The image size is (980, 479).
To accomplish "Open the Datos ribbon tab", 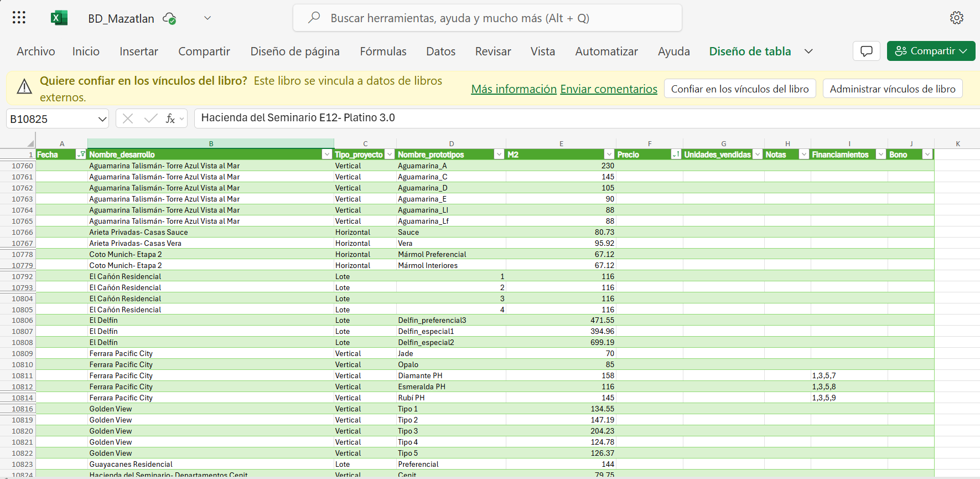I will pyautogui.click(x=440, y=51).
